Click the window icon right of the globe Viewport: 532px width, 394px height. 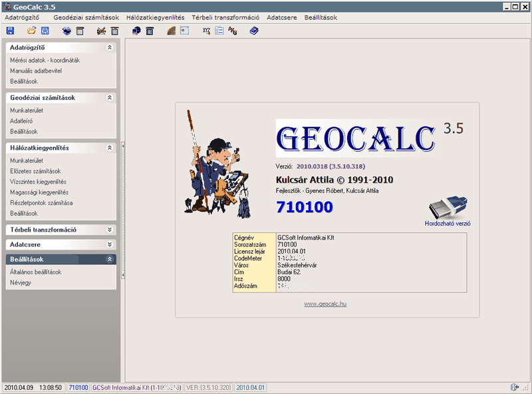tap(80, 31)
